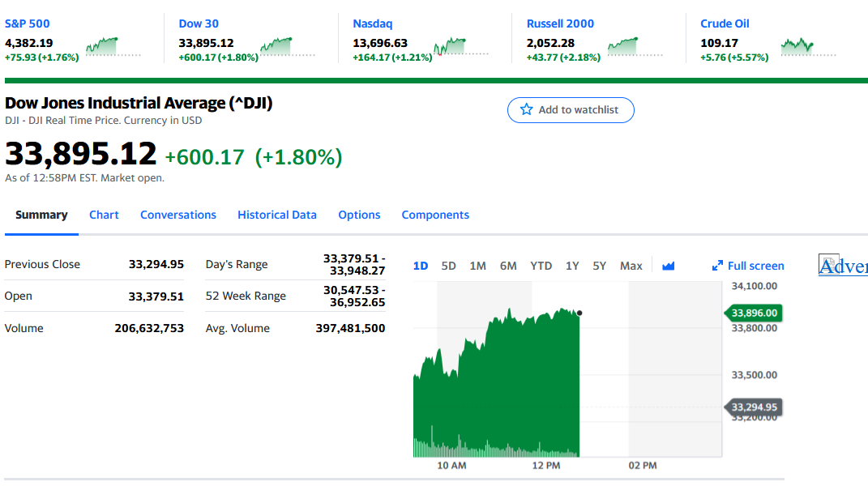Click the Crude Oil mini sparkline chart
The height and width of the screenshot is (486, 868).
coord(809,46)
